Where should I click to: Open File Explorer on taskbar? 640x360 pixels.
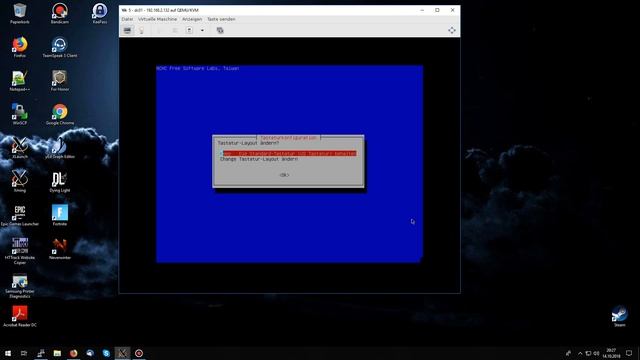point(57,353)
